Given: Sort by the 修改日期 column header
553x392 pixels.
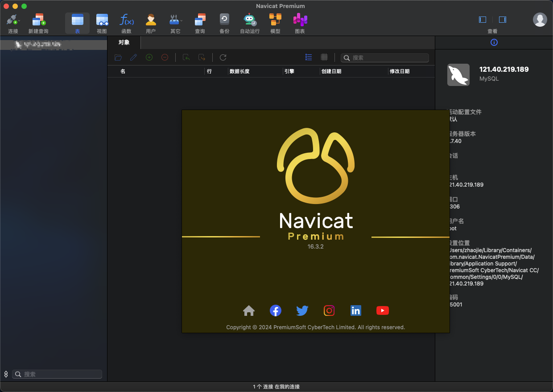Looking at the screenshot, I should (x=400, y=71).
